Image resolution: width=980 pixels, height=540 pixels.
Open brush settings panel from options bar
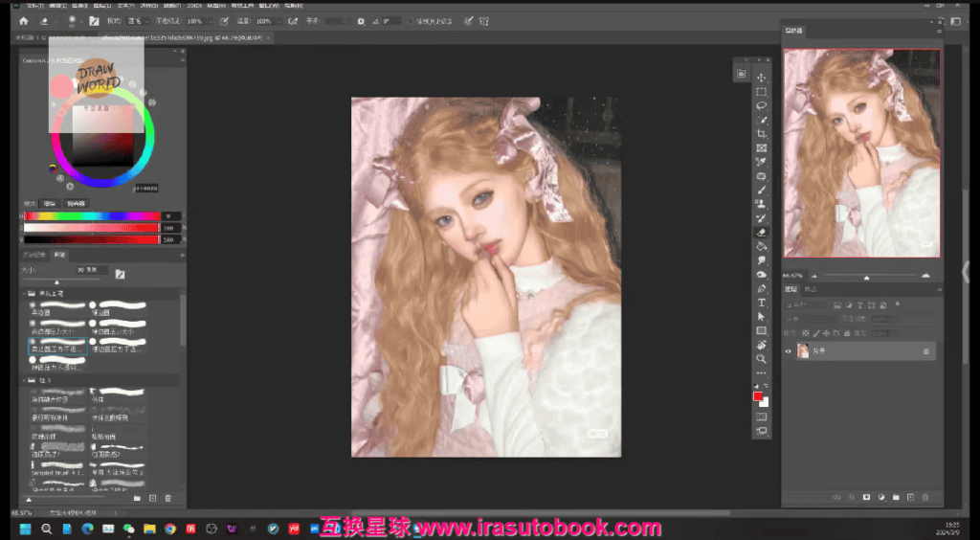point(94,21)
